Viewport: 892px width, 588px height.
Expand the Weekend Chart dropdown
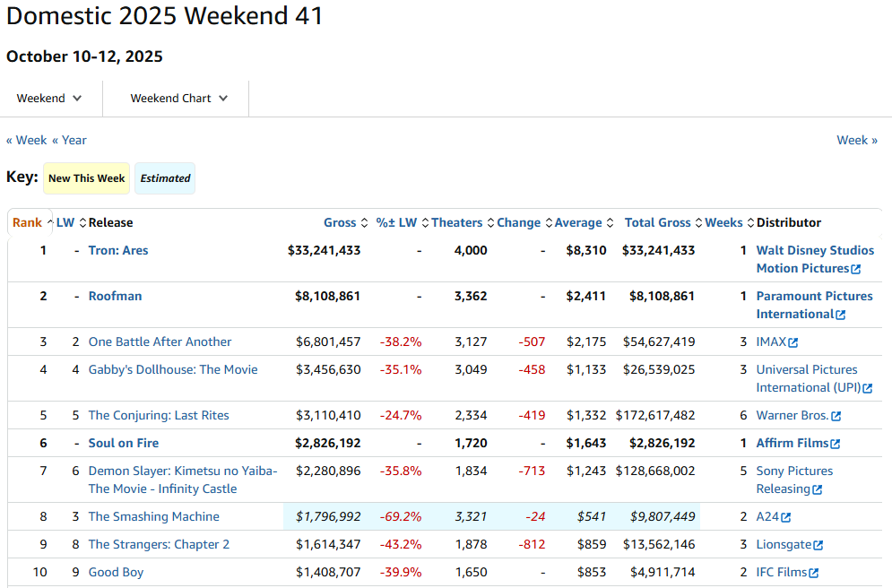pyautogui.click(x=178, y=99)
